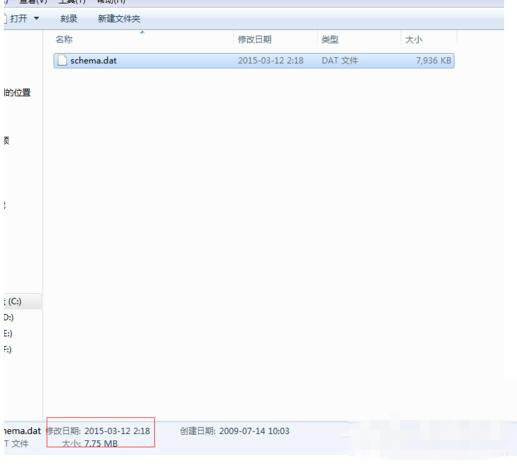The width and height of the screenshot is (517, 466).
Task: Select the schema.dat file icon
Action: click(62, 61)
